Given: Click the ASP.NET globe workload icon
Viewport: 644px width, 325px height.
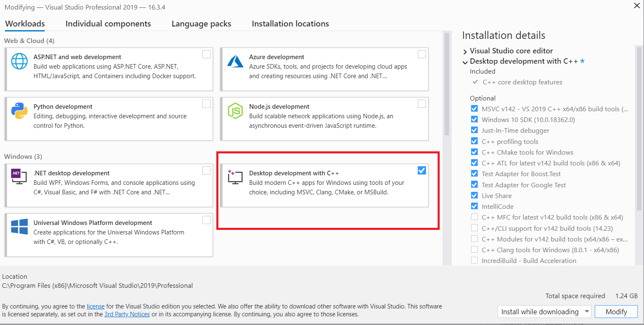Looking at the screenshot, I should click(x=19, y=61).
